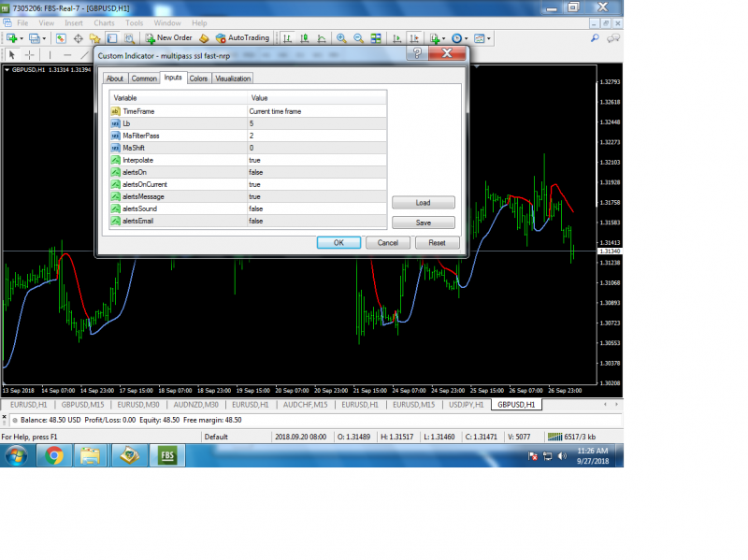The height and width of the screenshot is (560, 748).
Task: Select the crosshair cursor tool
Action: point(30,55)
